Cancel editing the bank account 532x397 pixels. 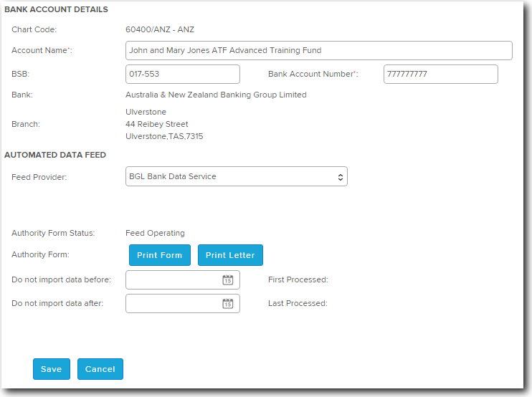point(100,369)
